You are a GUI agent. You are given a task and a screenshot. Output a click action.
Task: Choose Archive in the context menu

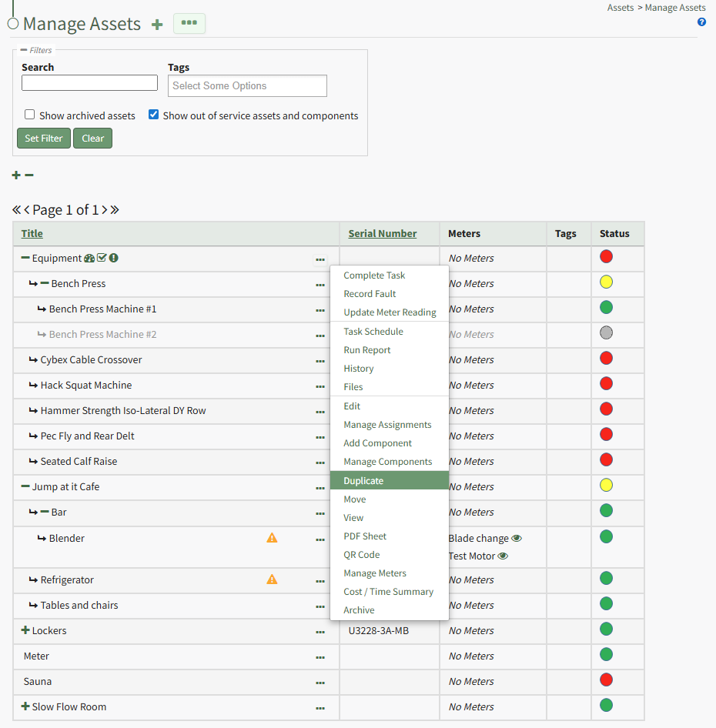click(359, 610)
